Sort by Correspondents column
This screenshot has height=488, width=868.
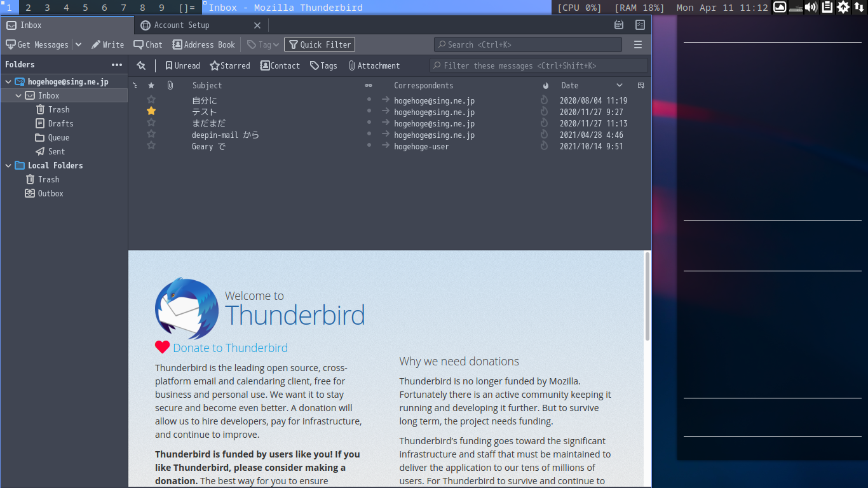tap(424, 85)
